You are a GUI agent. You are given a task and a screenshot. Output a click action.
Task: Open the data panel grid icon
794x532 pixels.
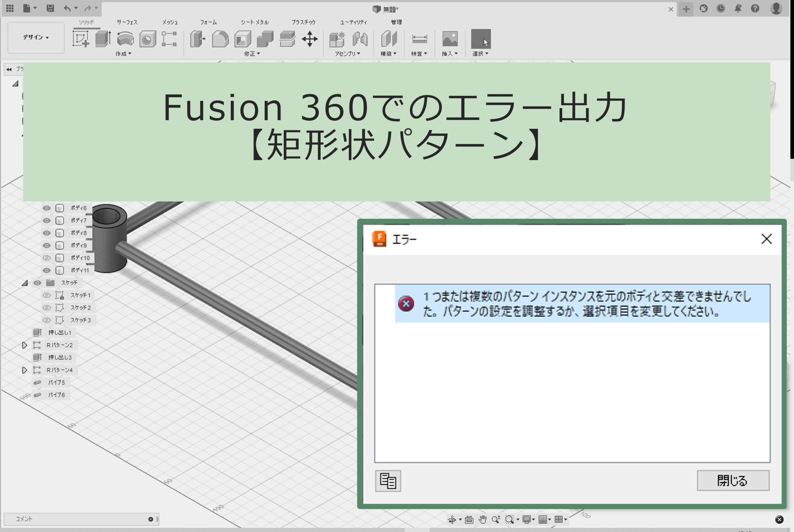pyautogui.click(x=10, y=8)
